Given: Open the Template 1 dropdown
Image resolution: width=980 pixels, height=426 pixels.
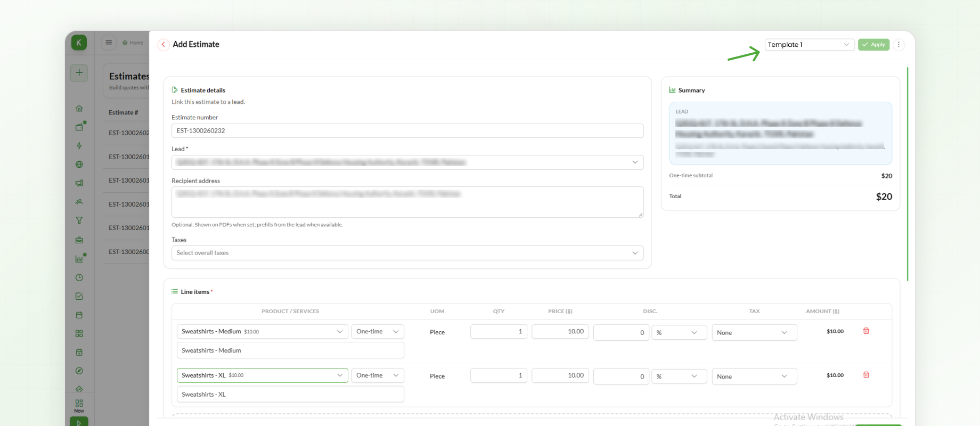Looking at the screenshot, I should point(810,45).
